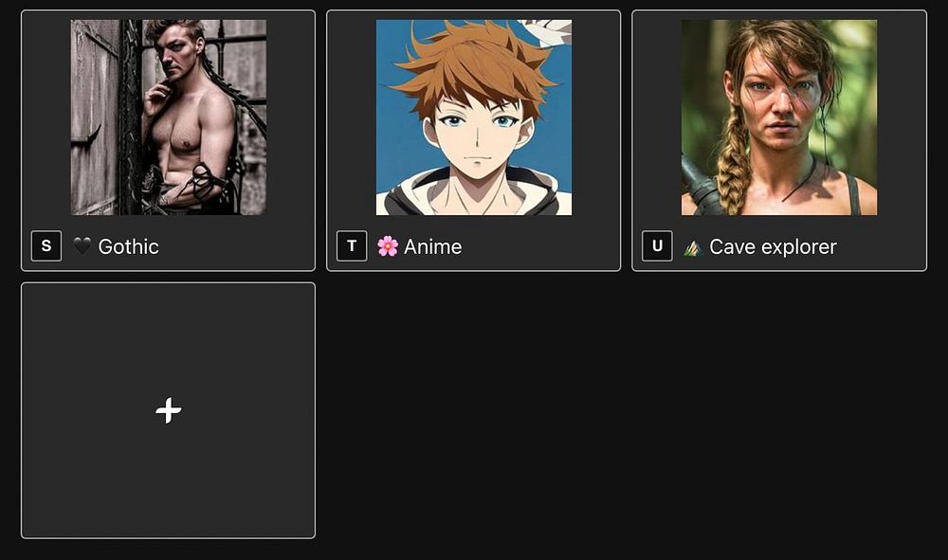Image resolution: width=948 pixels, height=560 pixels.
Task: Click the white plus icon
Action: (x=168, y=411)
